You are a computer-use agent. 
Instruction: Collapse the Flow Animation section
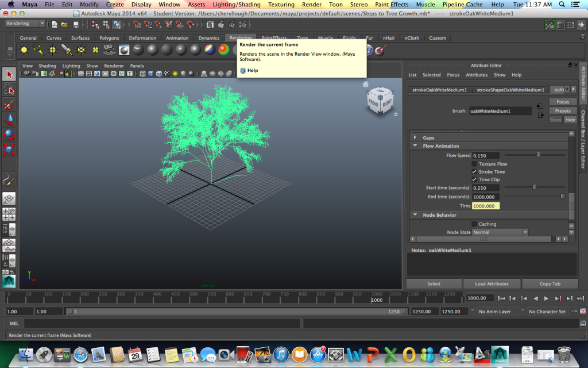click(416, 145)
